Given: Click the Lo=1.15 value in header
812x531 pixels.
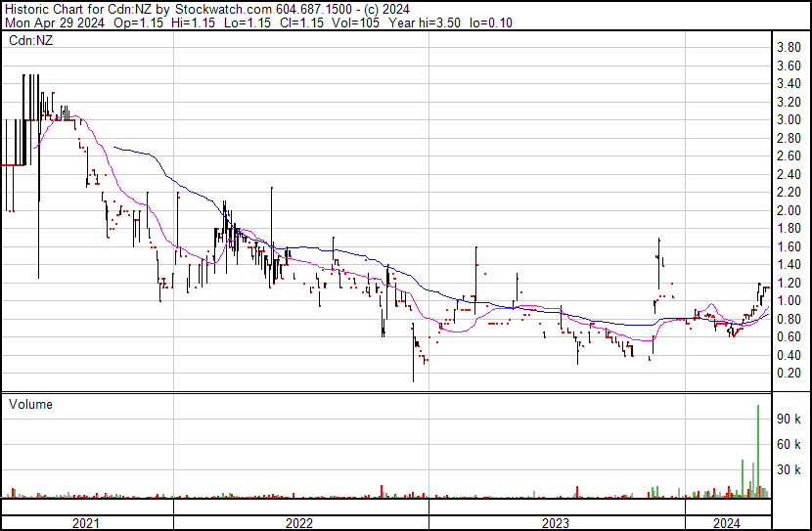Looking at the screenshot, I should (x=248, y=22).
